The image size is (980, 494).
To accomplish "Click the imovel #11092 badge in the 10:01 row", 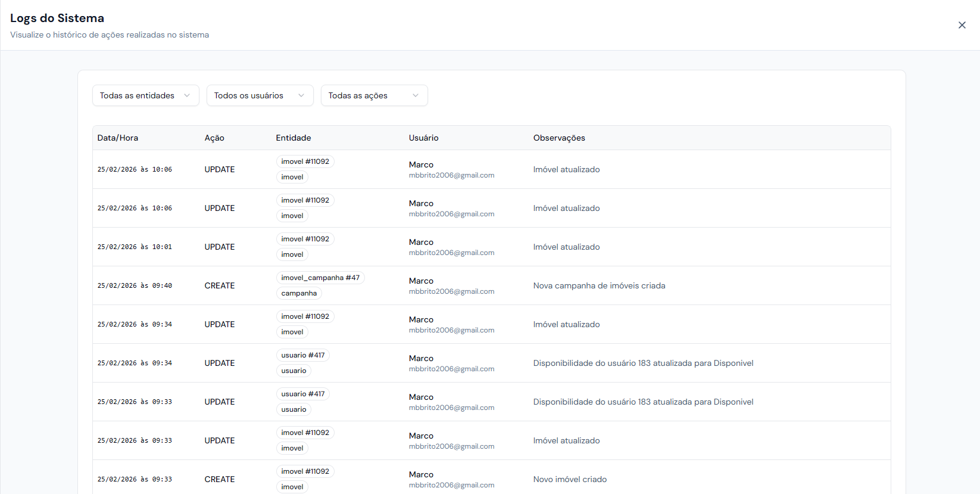I will (x=305, y=239).
